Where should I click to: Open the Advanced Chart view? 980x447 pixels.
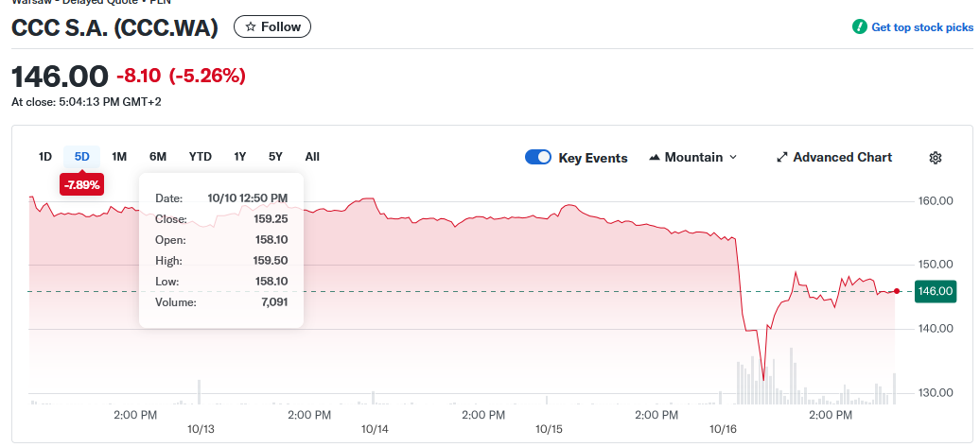(842, 158)
